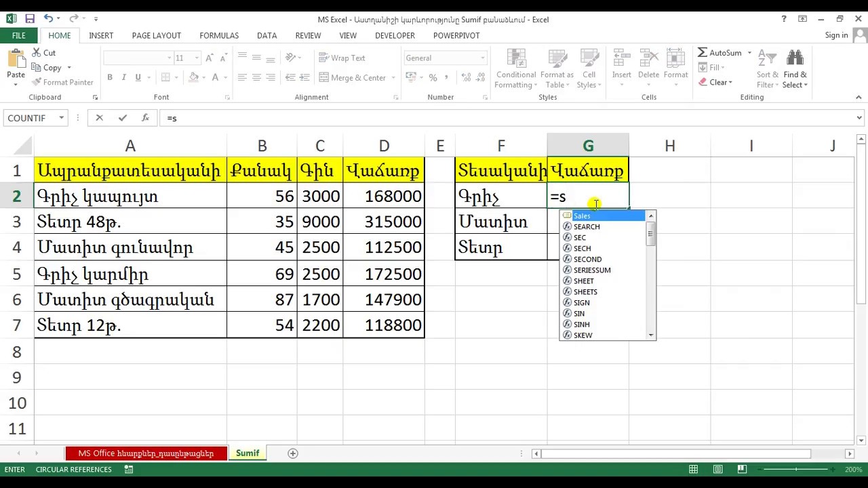Switch to the FORMULAS tab

pos(219,35)
